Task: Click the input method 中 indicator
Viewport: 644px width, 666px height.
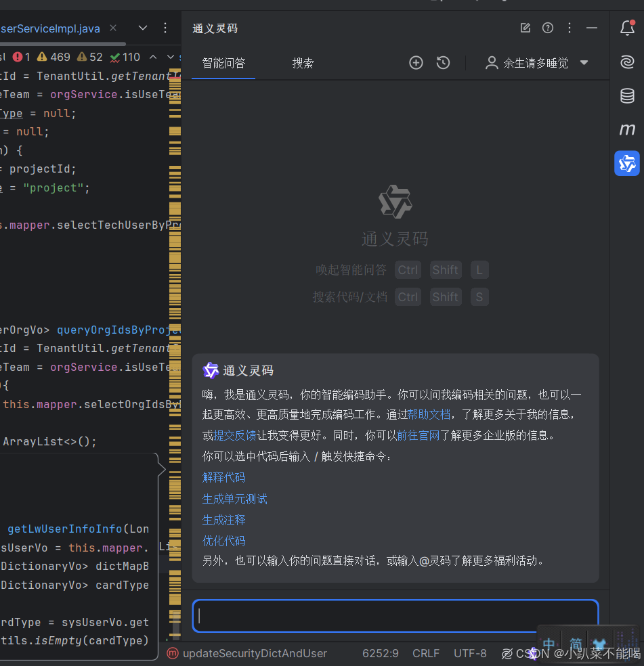Action: pyautogui.click(x=549, y=643)
